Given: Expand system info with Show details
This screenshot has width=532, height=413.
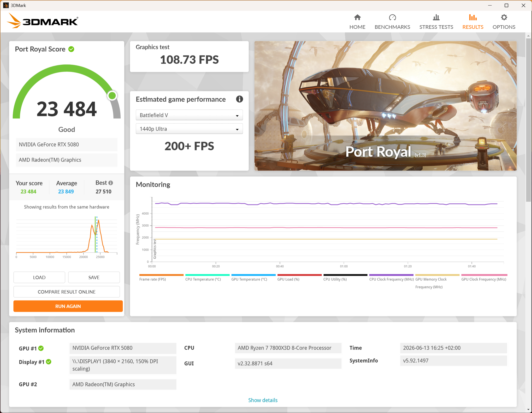Looking at the screenshot, I should 263,400.
